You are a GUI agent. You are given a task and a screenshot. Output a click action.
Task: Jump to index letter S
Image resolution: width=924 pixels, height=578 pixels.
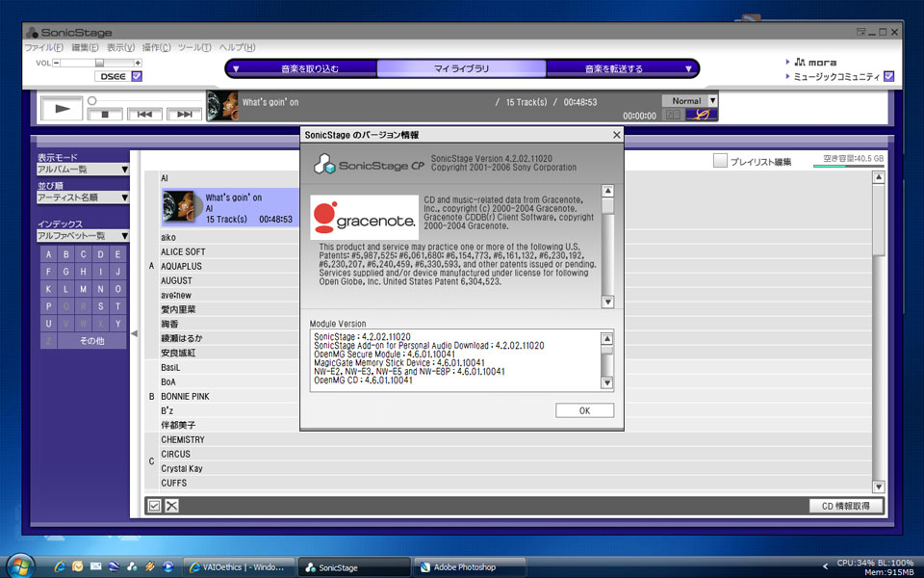point(101,306)
